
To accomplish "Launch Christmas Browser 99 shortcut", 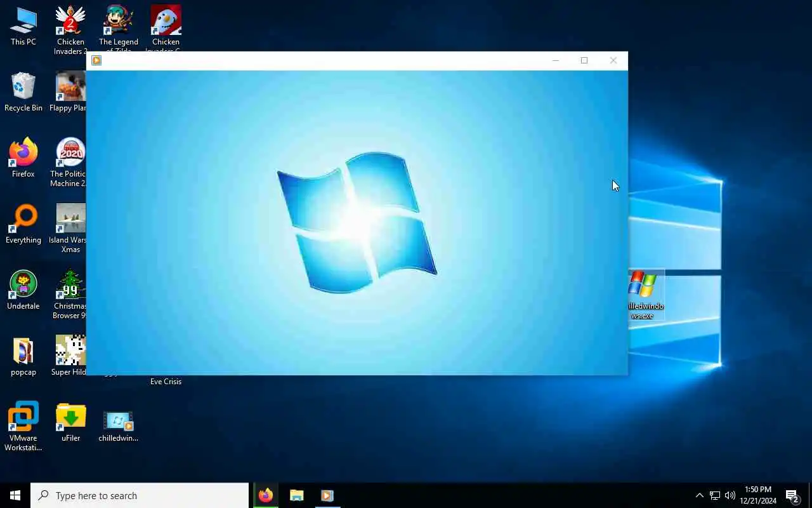I will tap(70, 294).
